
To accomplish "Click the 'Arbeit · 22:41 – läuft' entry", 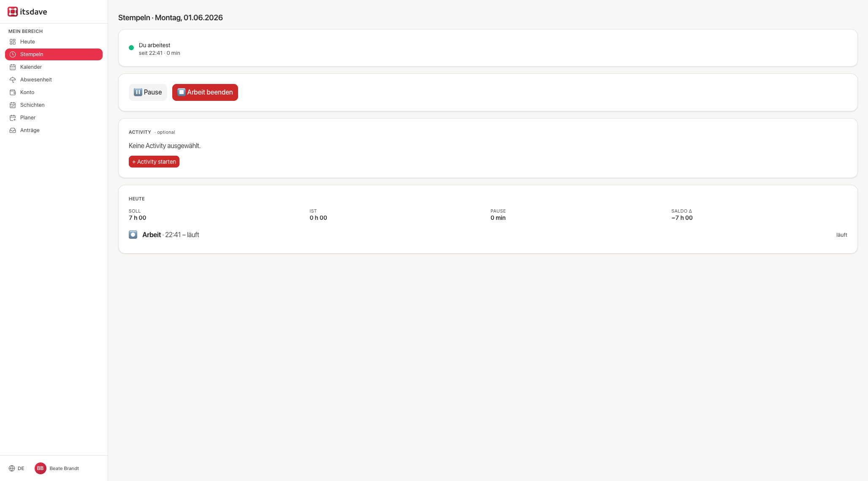I will [171, 235].
